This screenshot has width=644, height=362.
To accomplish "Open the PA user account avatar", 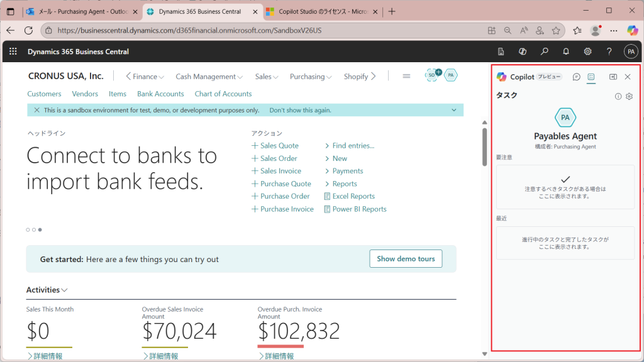I will coord(631,52).
